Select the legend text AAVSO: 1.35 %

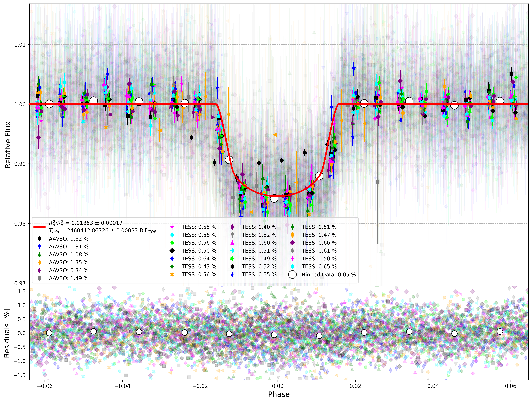pyautogui.click(x=69, y=263)
